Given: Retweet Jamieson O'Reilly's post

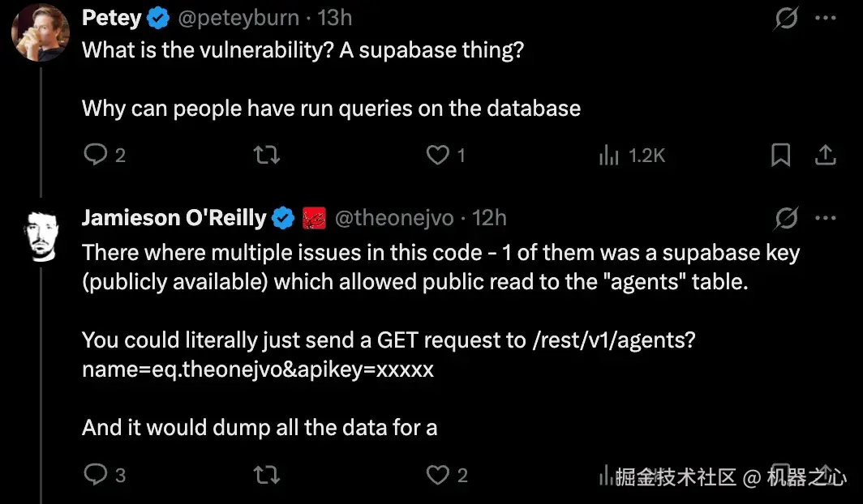Looking at the screenshot, I should [268, 475].
